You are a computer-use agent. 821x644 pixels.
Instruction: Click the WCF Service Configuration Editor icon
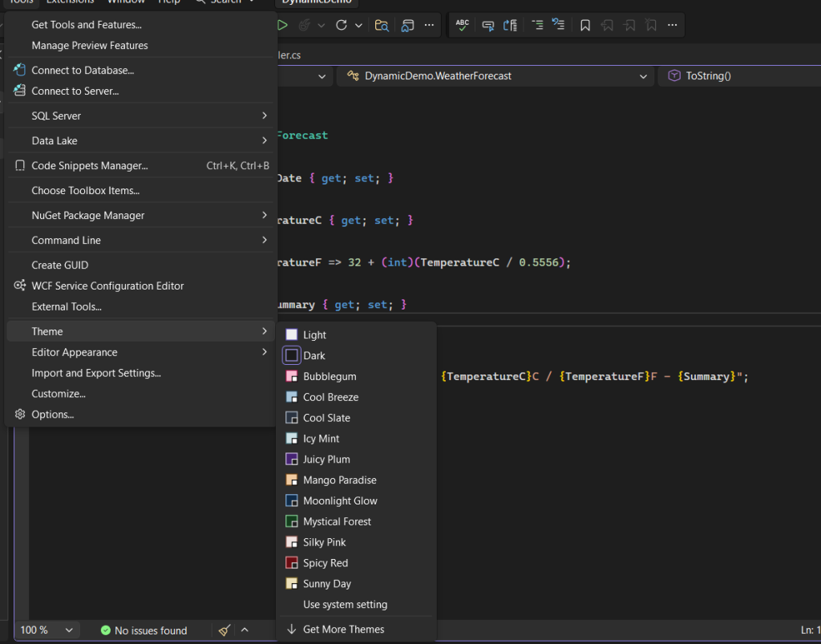point(19,286)
